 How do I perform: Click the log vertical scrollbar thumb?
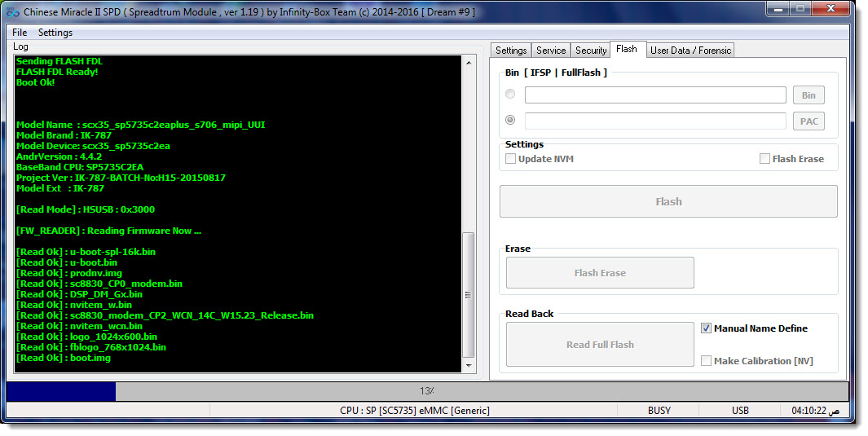click(469, 295)
